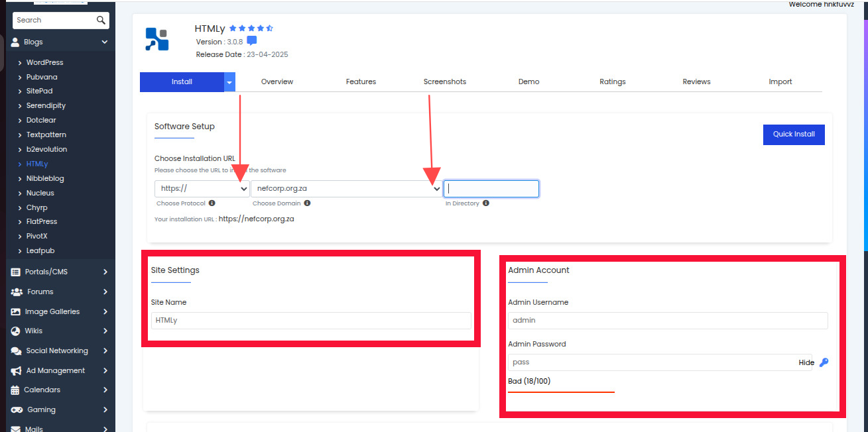
Task: Click the Gaming controller icon
Action: point(17,409)
